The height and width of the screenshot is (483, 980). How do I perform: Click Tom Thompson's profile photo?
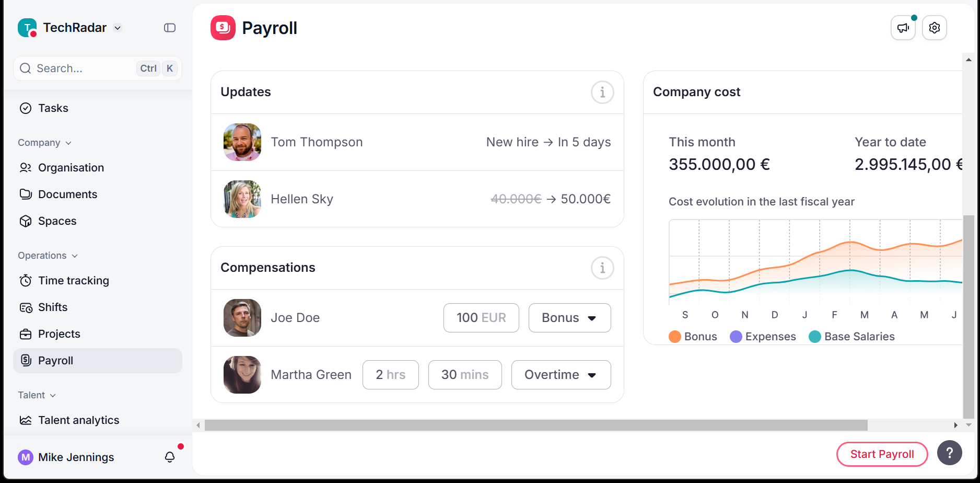[242, 142]
